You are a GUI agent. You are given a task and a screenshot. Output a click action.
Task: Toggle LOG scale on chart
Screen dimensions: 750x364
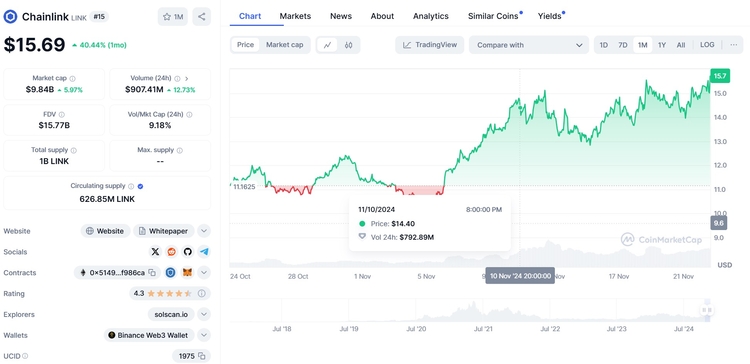coord(707,45)
